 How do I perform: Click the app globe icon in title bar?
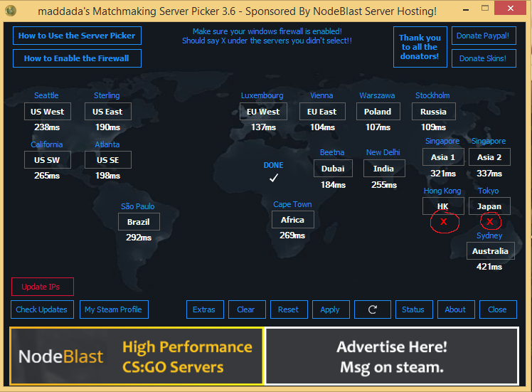(11, 11)
